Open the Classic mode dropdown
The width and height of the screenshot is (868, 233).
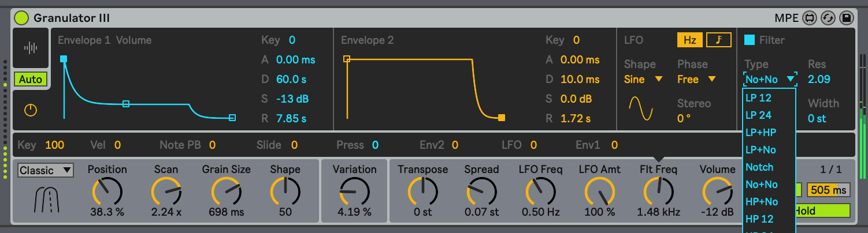coord(46,170)
